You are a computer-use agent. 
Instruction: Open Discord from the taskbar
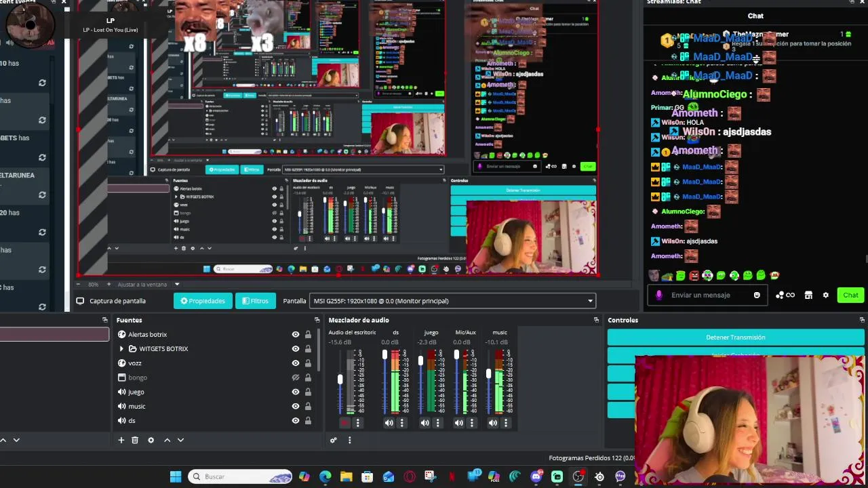(536, 476)
